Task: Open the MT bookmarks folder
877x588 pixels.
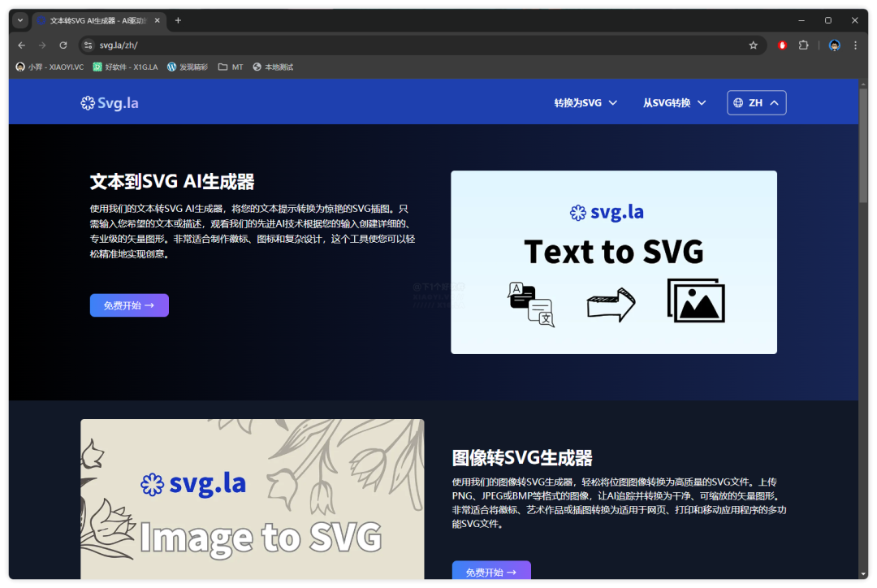Action: pos(231,67)
